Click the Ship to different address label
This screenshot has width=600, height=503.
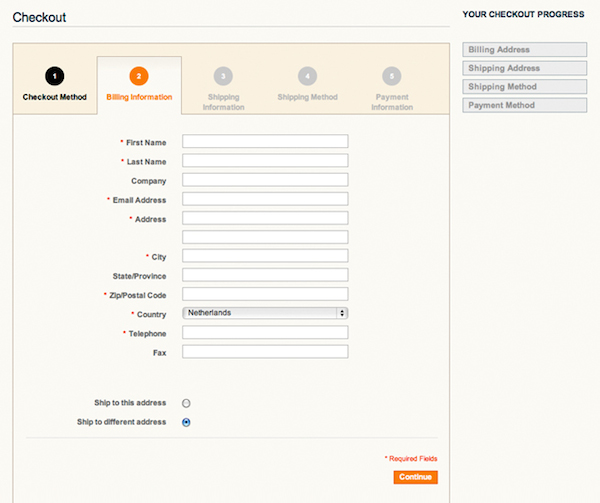click(122, 422)
